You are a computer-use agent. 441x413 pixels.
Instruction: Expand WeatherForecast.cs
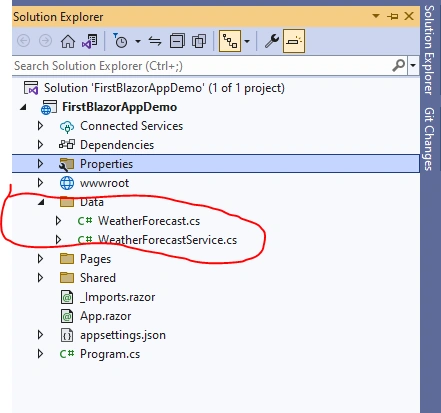click(58, 221)
